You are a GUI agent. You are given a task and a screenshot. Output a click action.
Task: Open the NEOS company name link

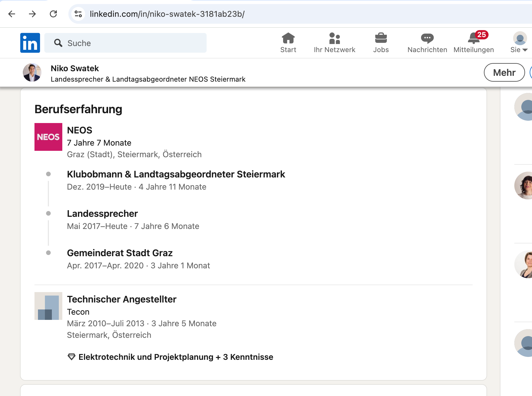coord(80,130)
